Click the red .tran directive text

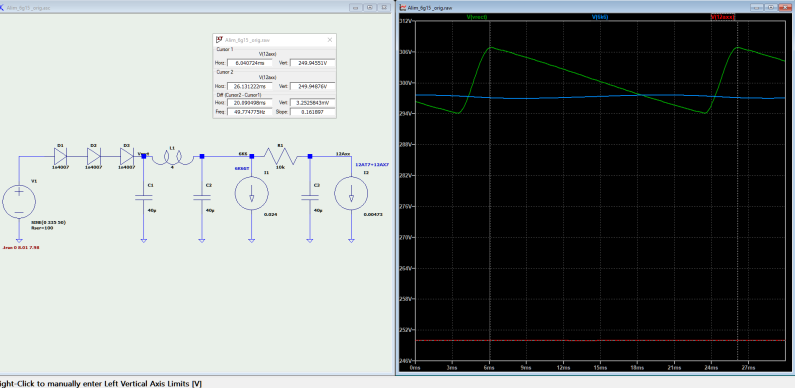(21, 248)
